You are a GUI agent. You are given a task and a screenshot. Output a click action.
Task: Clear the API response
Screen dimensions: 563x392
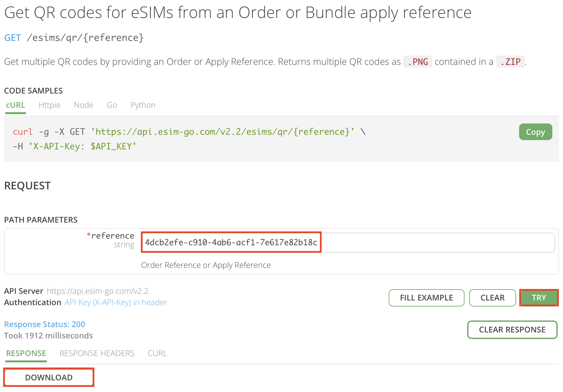coord(512,330)
